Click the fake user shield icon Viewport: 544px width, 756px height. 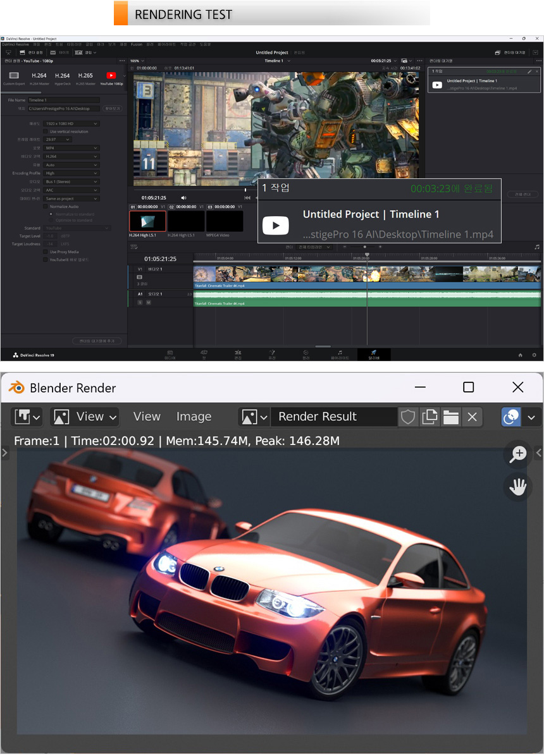click(408, 417)
